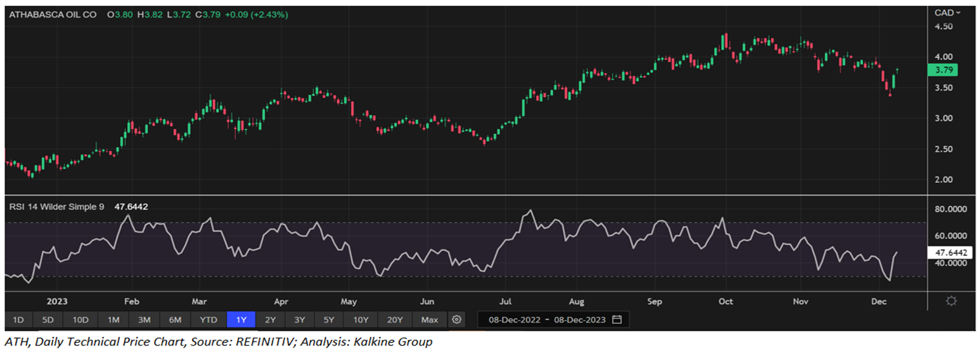Click the 3.79 current price label
Viewport: 980px width, 353px height.
[942, 70]
